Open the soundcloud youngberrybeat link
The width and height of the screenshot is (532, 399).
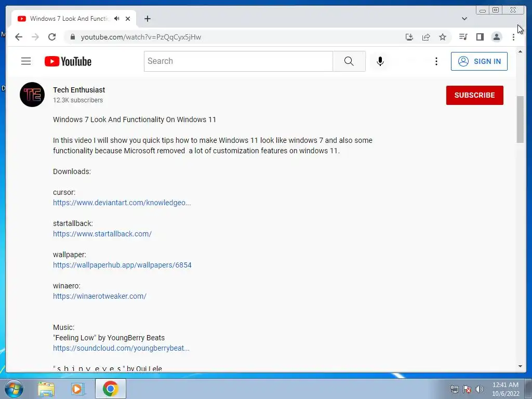click(121, 348)
